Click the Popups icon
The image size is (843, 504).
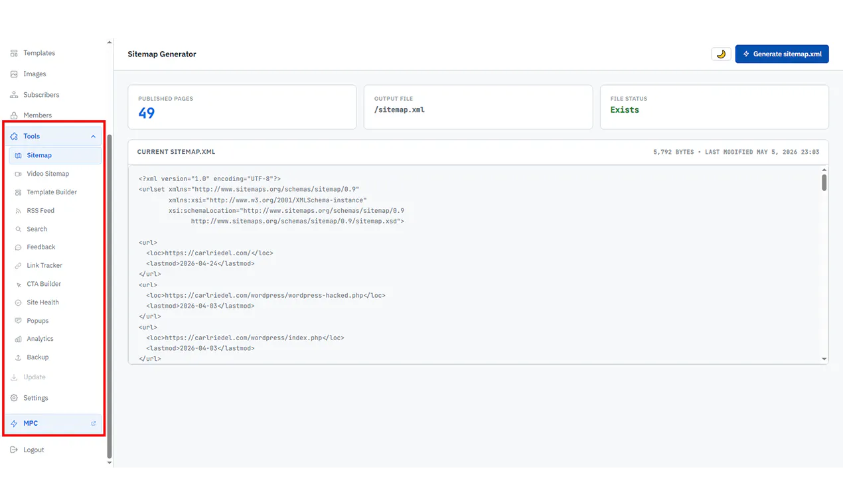18,321
